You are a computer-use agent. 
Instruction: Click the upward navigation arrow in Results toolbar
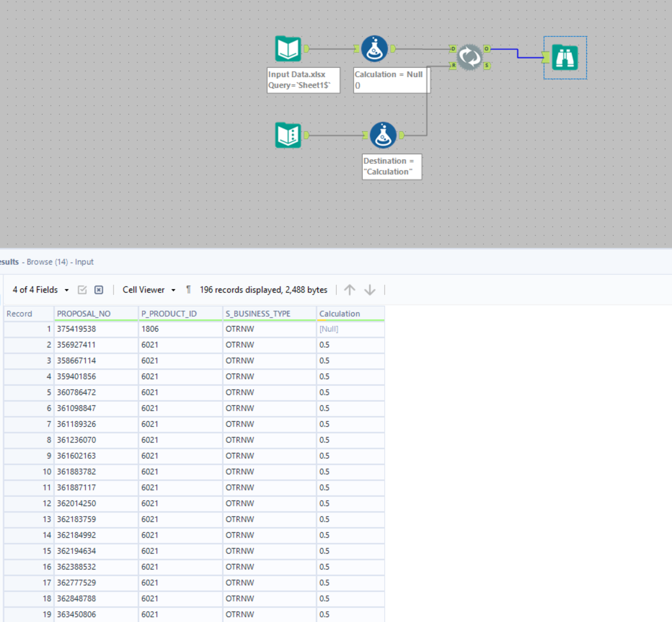[x=350, y=289]
